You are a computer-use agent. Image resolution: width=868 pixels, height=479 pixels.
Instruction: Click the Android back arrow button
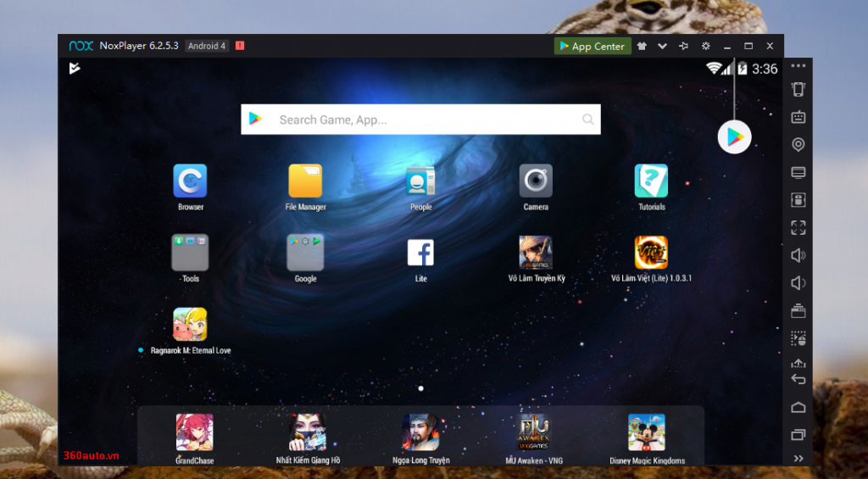pos(798,379)
